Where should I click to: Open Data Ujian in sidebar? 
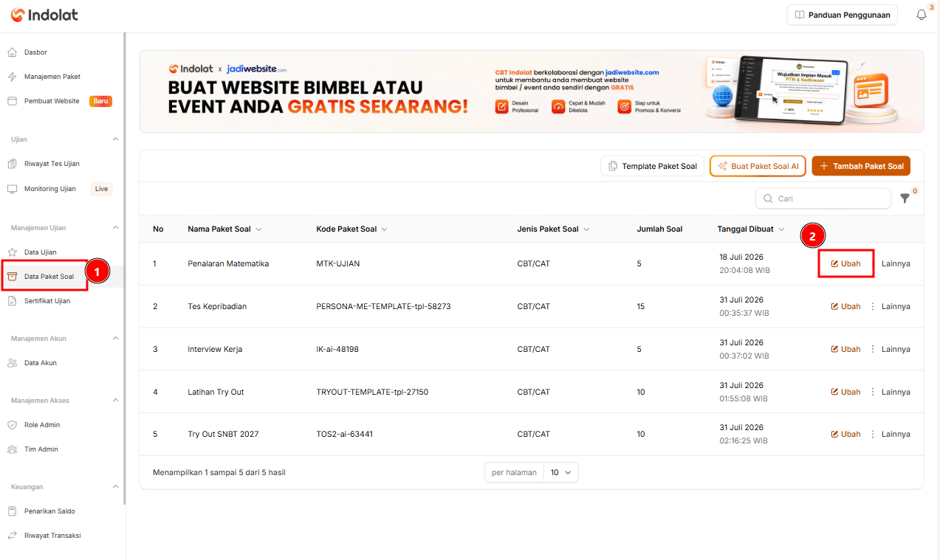pos(41,252)
